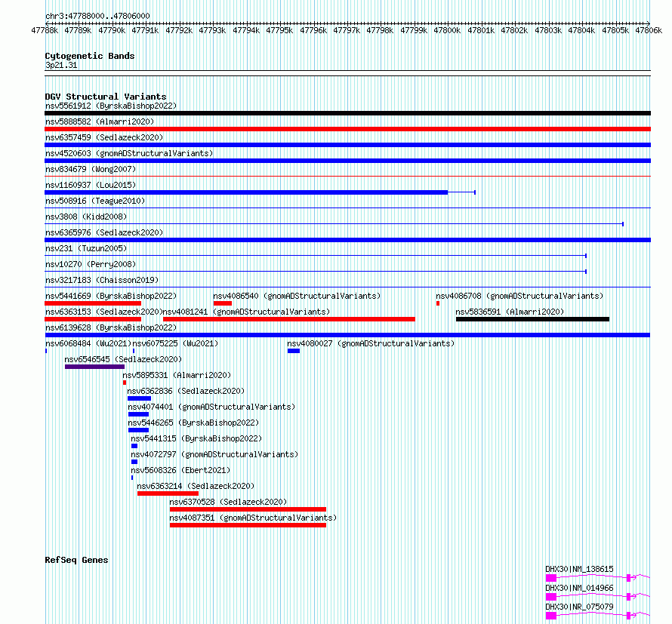Click nsv6365976 (Sedlazeck2020) label

click(x=104, y=232)
